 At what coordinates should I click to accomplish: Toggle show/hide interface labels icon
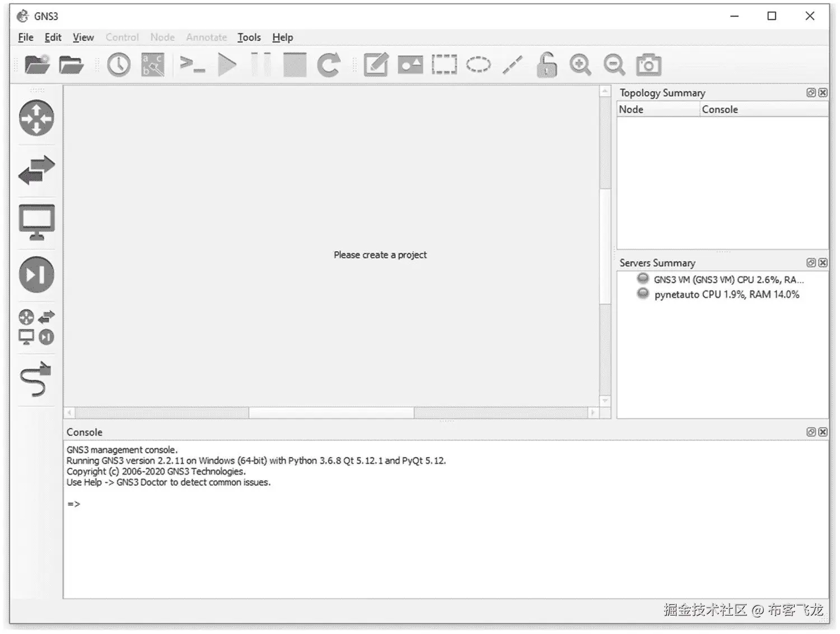(x=152, y=65)
